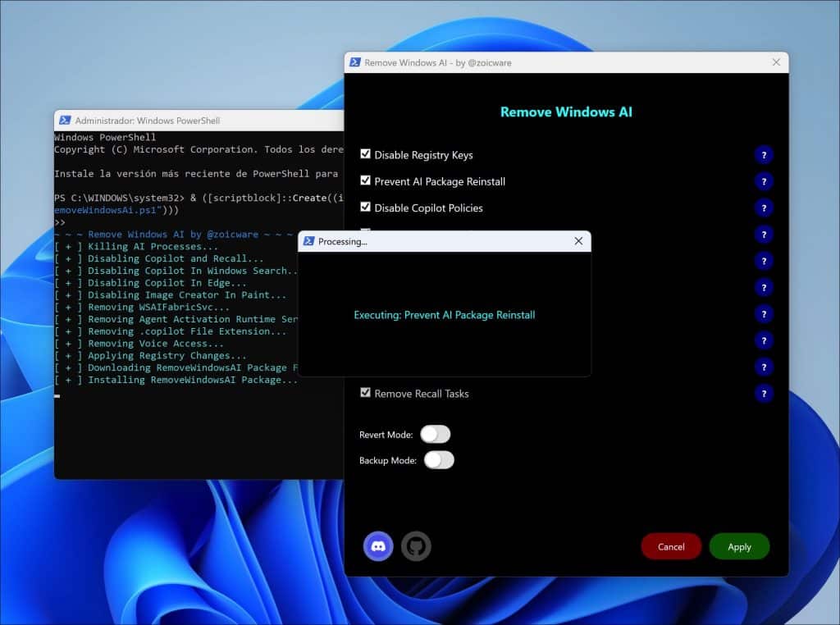Viewport: 840px width, 625px height.
Task: Open the GitHub repository icon
Action: (416, 546)
